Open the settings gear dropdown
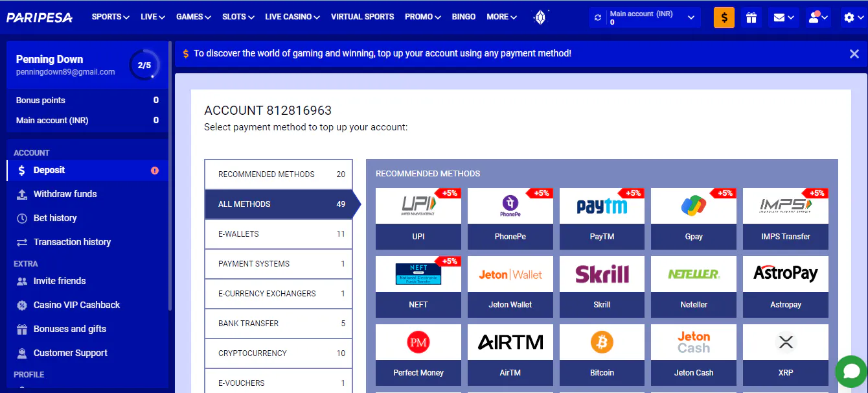The height and width of the screenshot is (393, 868). click(854, 18)
